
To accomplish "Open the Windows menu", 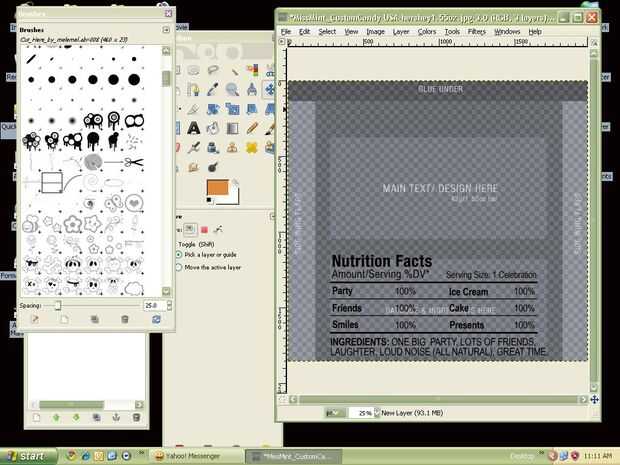I will [x=507, y=32].
